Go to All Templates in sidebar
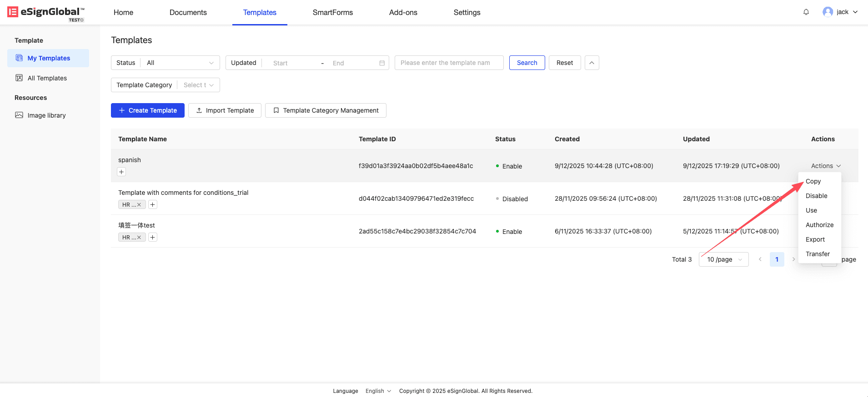 [47, 78]
